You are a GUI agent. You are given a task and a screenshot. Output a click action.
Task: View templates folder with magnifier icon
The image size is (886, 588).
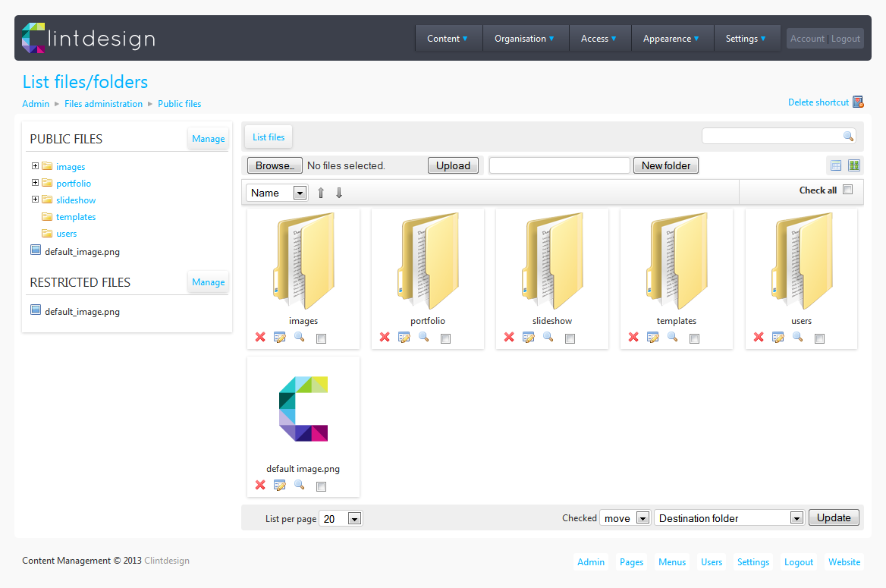point(672,337)
